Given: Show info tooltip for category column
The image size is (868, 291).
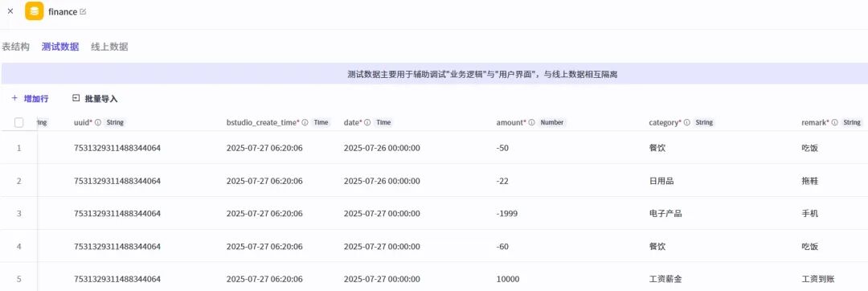Looking at the screenshot, I should 687,123.
